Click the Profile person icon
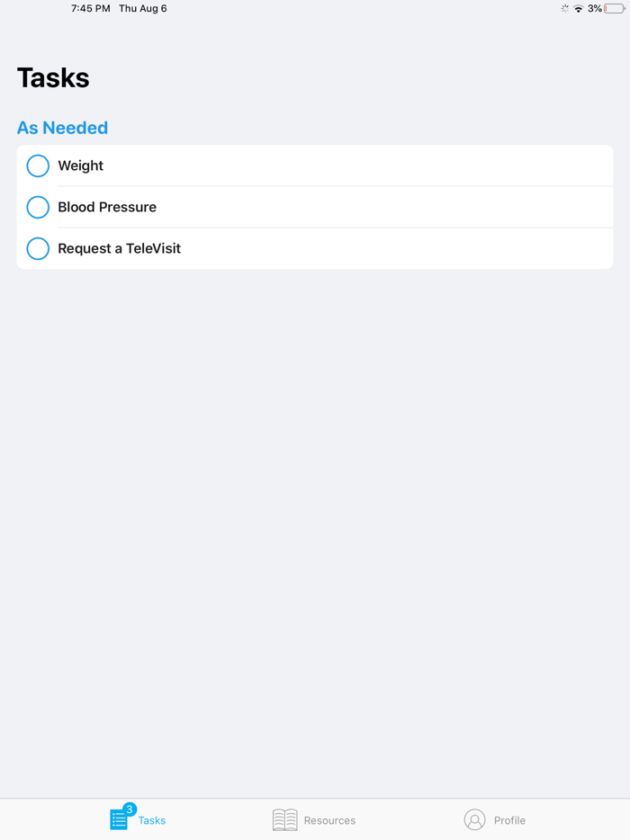 (474, 820)
